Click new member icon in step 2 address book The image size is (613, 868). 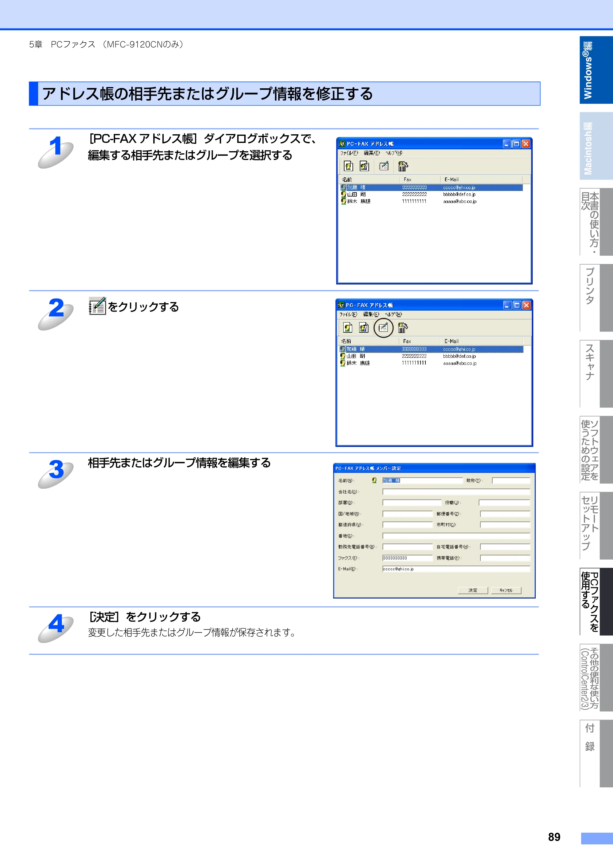click(348, 327)
